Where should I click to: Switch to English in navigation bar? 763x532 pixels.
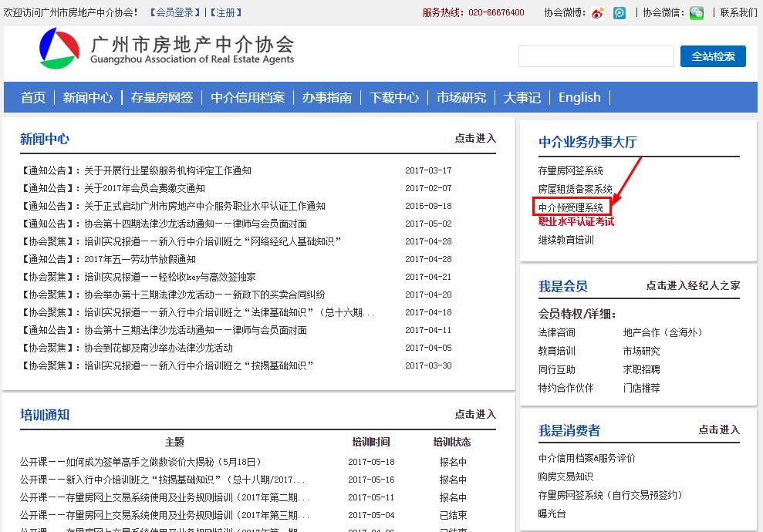pos(579,98)
